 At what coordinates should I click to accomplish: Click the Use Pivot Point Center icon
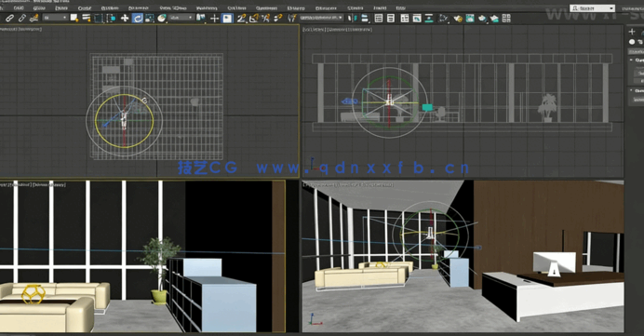pyautogui.click(x=201, y=18)
